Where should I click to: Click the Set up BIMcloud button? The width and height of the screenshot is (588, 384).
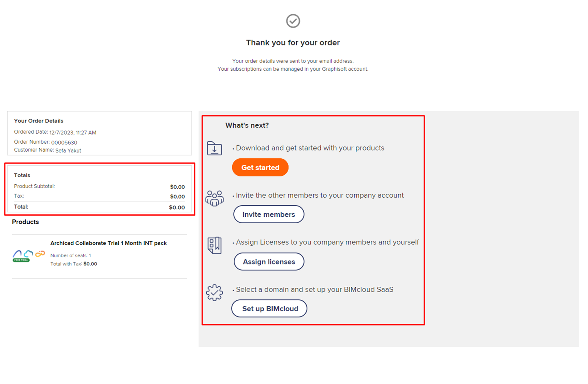[x=269, y=309]
